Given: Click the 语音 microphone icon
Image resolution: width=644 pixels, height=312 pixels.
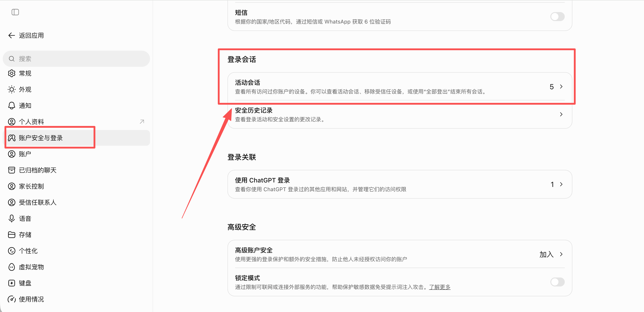Looking at the screenshot, I should tap(11, 219).
